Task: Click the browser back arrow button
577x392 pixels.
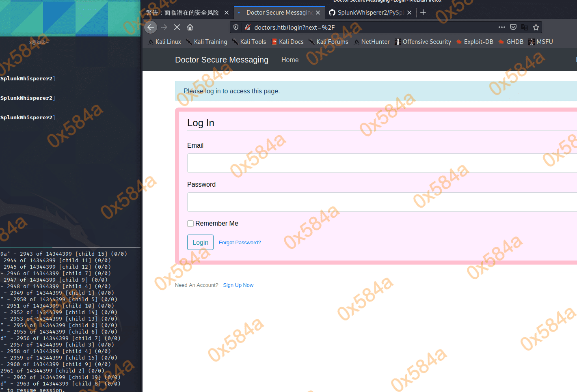Action: tap(151, 27)
